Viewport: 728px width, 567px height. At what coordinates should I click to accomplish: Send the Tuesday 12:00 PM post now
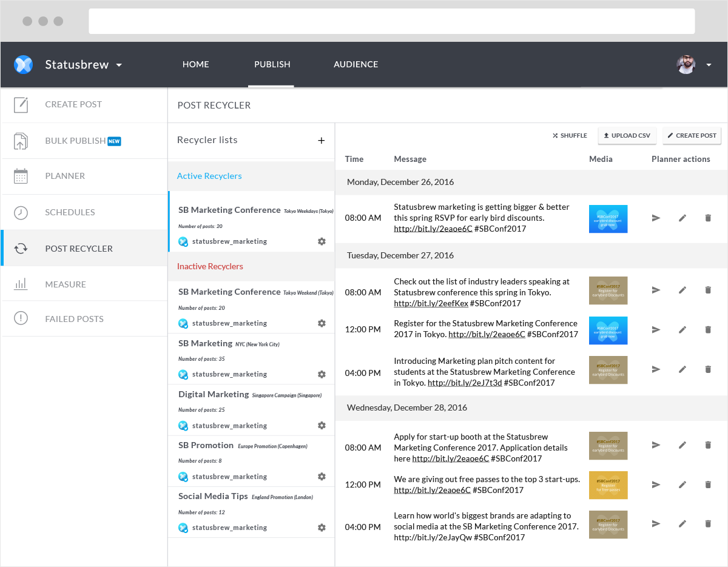click(656, 330)
